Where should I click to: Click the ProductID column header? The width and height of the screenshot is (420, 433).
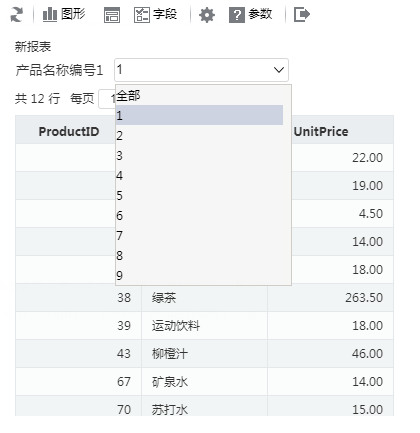tap(69, 131)
